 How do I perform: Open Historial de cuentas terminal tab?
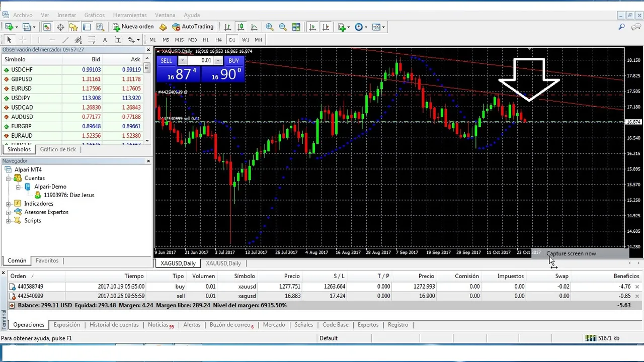click(x=114, y=325)
